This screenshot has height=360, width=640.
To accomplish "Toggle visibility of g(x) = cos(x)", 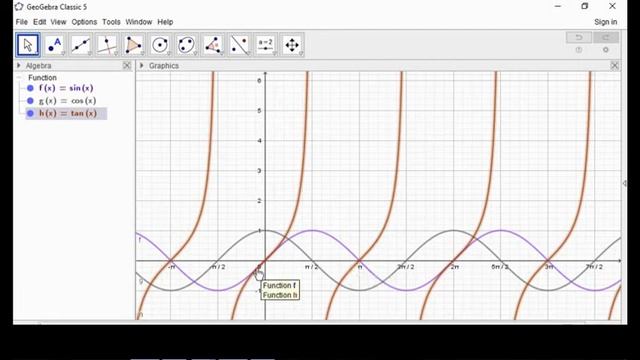I will pyautogui.click(x=30, y=101).
